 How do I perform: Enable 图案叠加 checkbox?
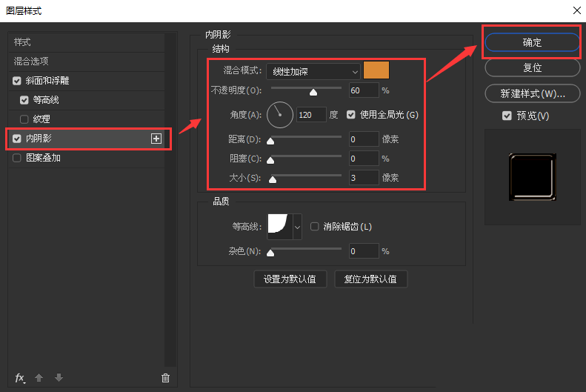click(17, 158)
